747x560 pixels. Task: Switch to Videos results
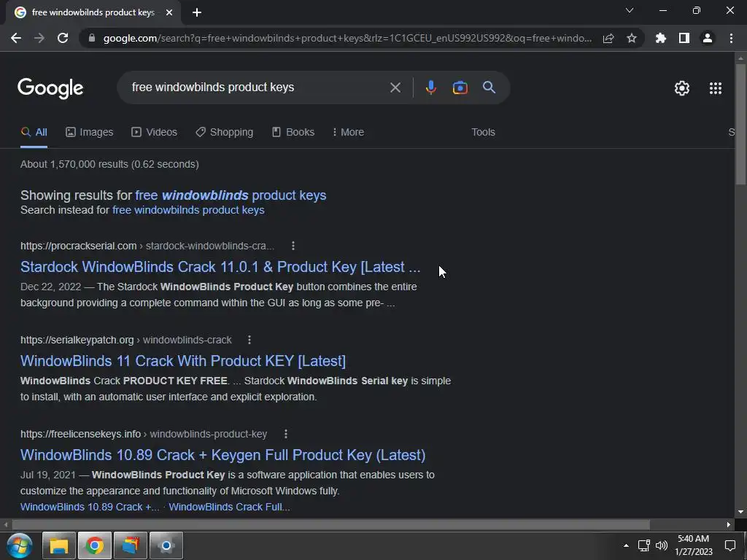pos(155,132)
